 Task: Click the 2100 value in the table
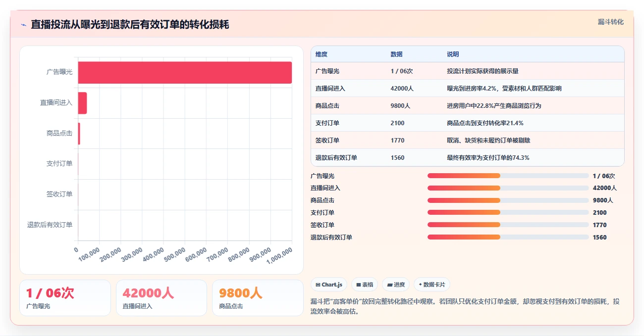coord(397,123)
